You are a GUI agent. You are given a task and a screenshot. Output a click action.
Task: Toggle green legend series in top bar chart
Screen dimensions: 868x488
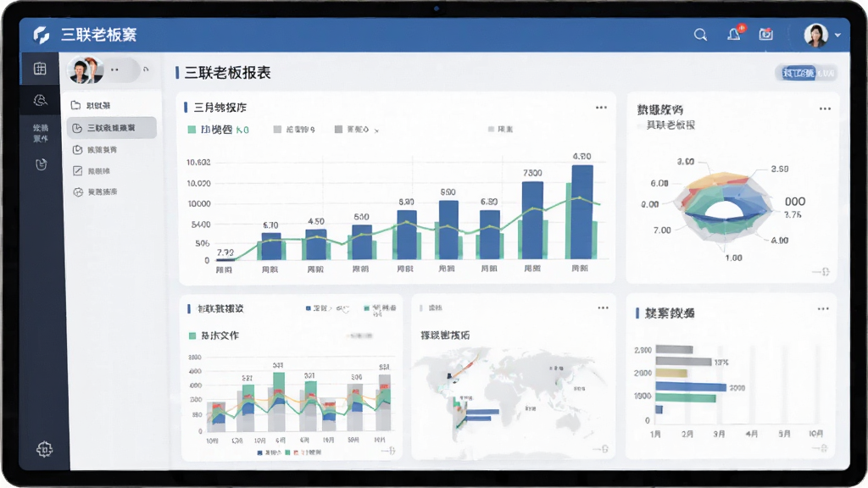219,130
